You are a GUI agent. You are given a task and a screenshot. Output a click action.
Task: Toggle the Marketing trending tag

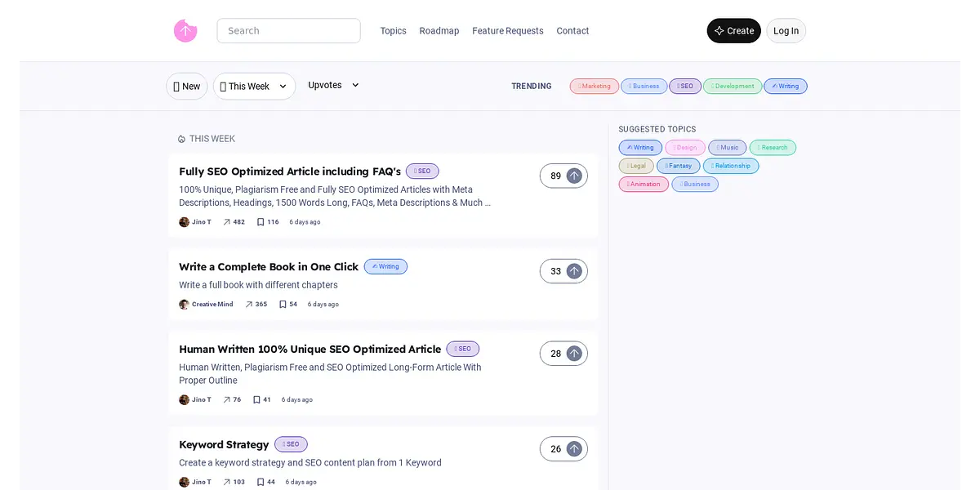click(594, 87)
